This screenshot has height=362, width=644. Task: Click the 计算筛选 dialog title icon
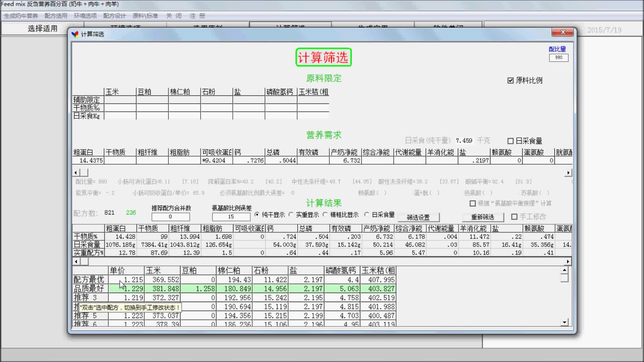pos(75,34)
